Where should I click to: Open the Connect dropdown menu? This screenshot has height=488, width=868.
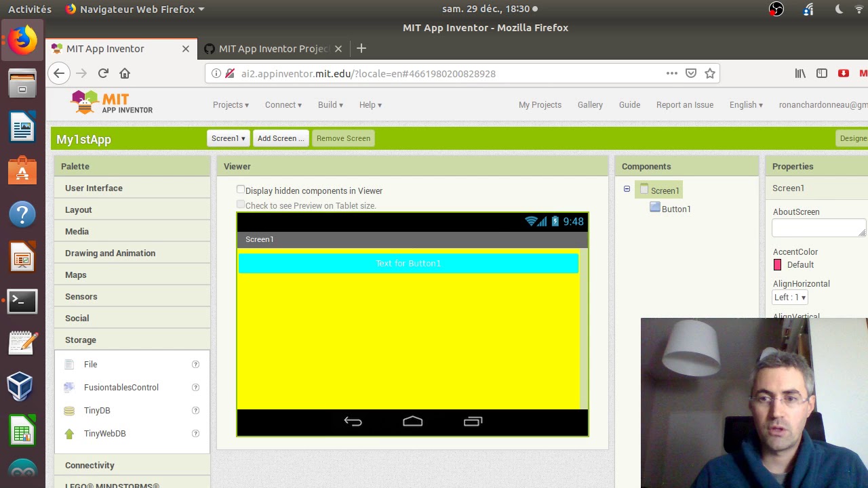[x=283, y=105]
